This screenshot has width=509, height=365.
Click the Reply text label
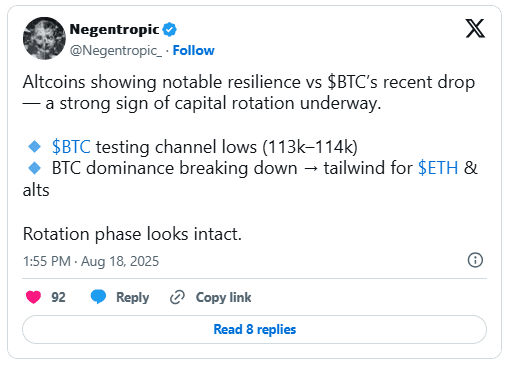click(132, 297)
